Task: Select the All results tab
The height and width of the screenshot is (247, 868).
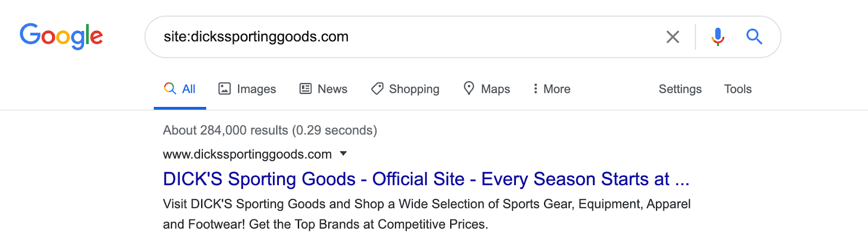Action: [188, 89]
